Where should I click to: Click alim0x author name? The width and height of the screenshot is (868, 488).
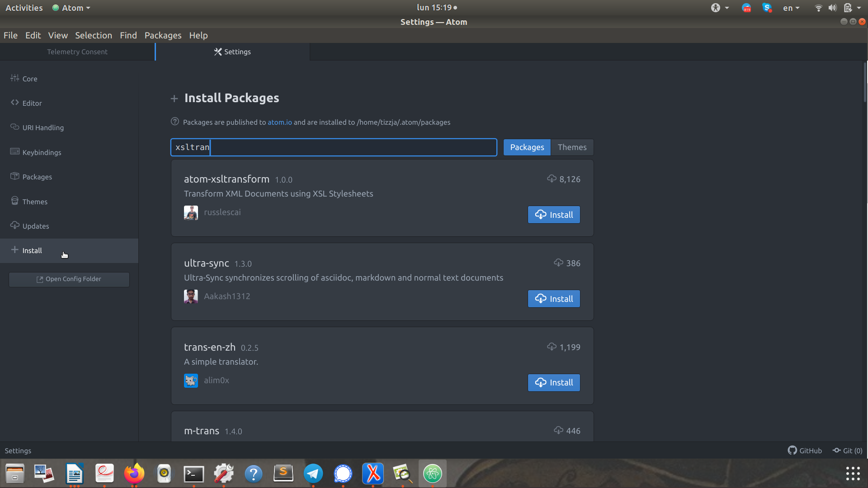pyautogui.click(x=217, y=380)
